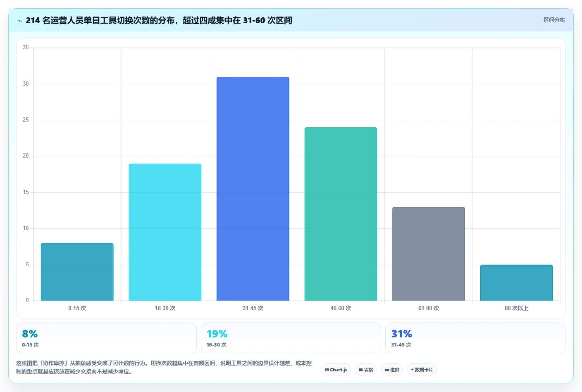Click the 16-30 次 cyan bar
The image size is (582, 392).
coord(165,232)
